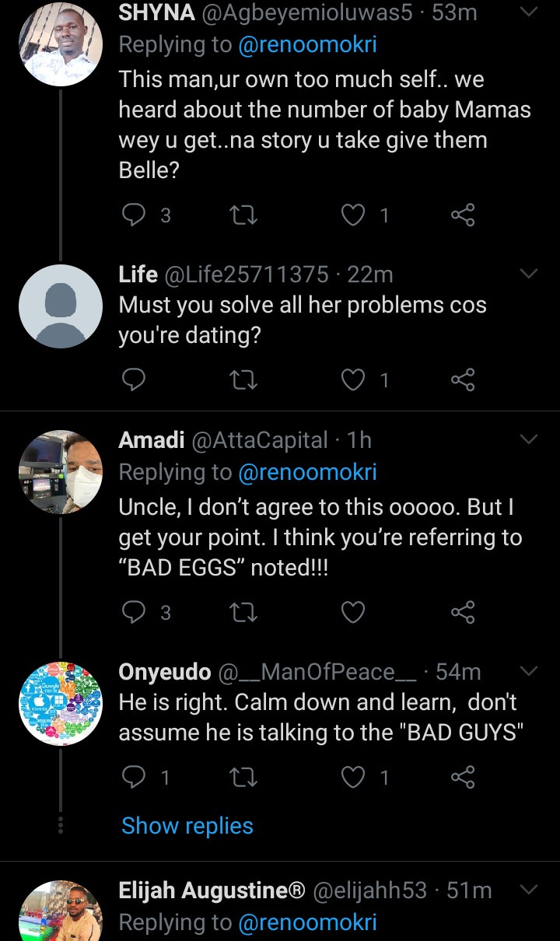
Task: Open options chevron on SHYNA's tweet
Action: [x=528, y=12]
